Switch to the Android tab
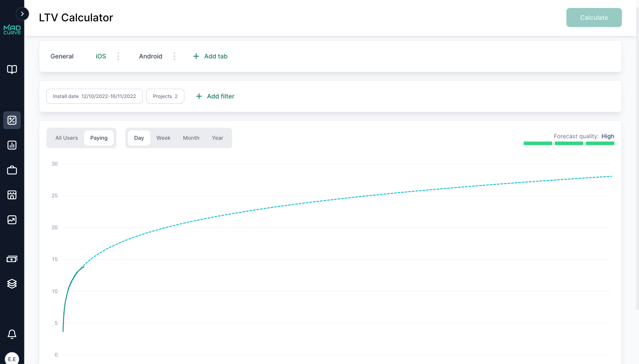 pos(150,56)
